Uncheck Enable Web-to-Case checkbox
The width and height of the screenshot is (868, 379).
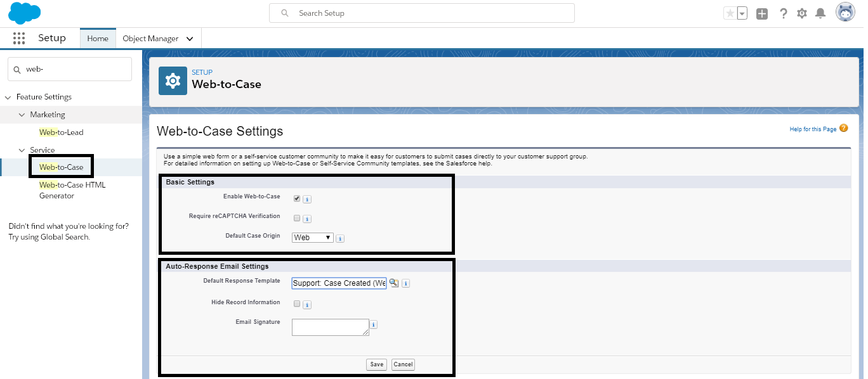[x=297, y=198]
